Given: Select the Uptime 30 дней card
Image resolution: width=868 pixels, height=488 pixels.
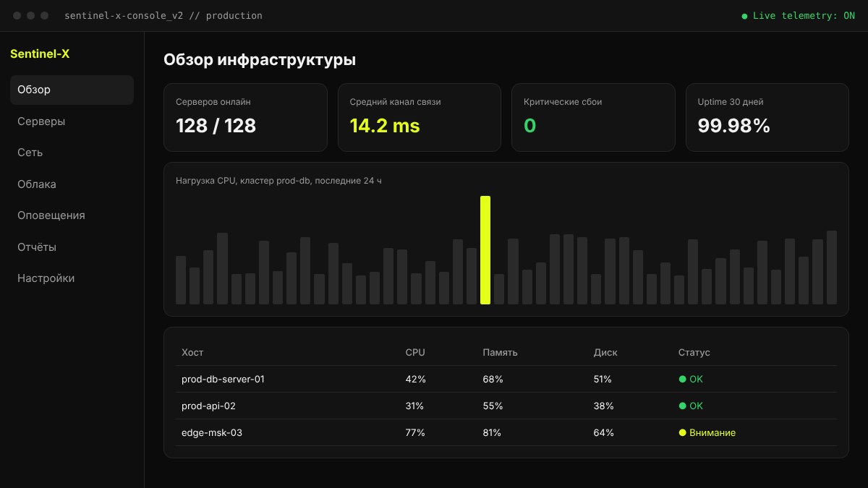Looking at the screenshot, I should pos(767,117).
